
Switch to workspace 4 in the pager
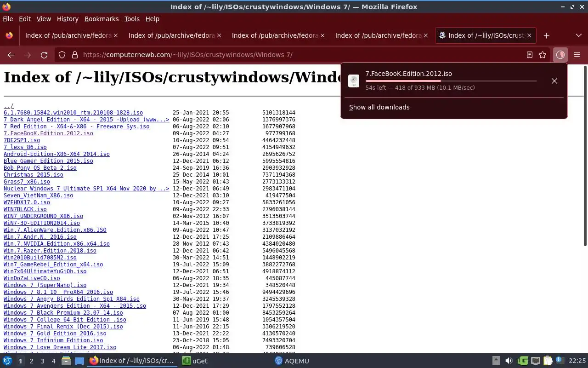pyautogui.click(x=53, y=361)
